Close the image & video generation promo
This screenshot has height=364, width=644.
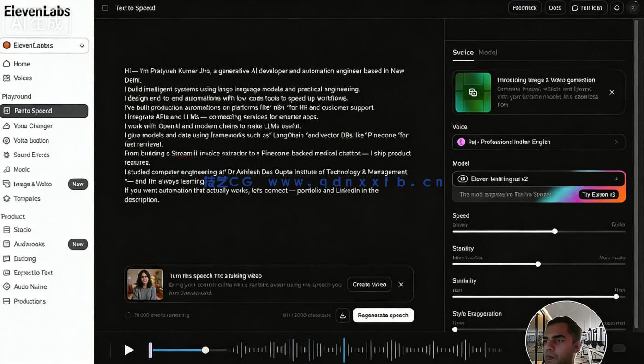pos(612,92)
